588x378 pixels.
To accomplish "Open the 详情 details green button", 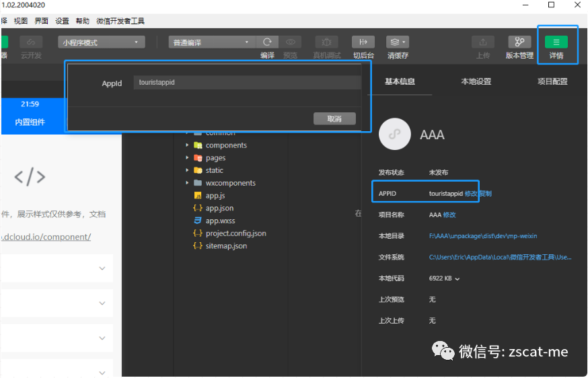I will tap(556, 42).
